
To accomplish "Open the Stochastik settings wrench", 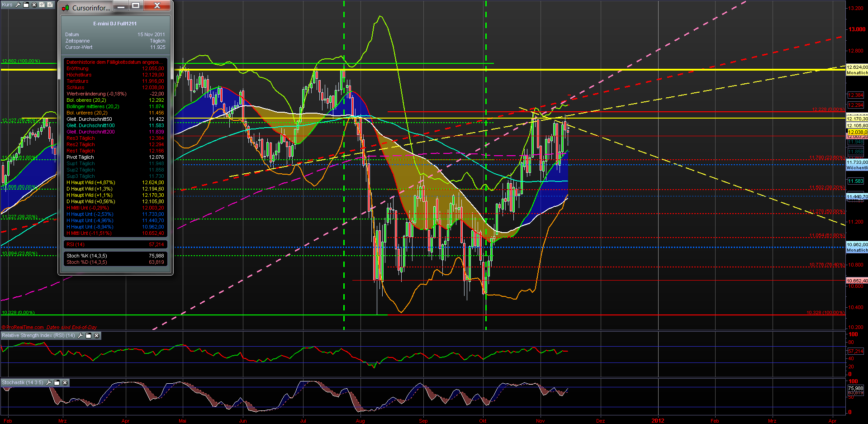I will click(x=48, y=383).
